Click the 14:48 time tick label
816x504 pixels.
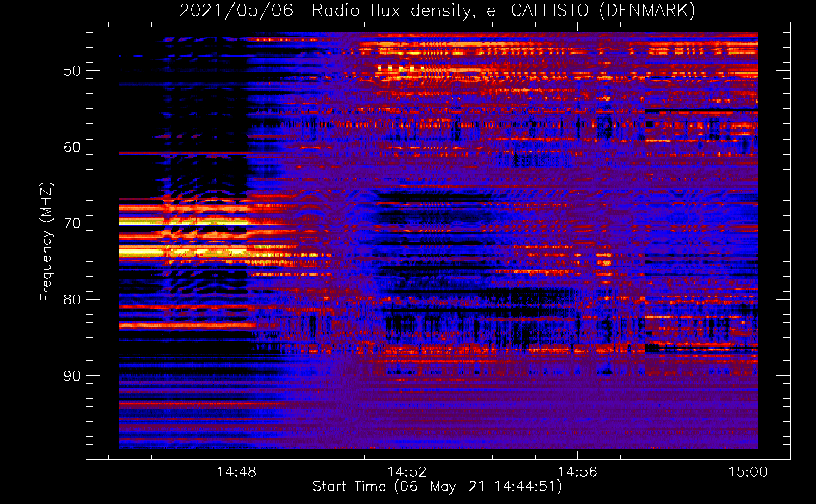pyautogui.click(x=237, y=472)
